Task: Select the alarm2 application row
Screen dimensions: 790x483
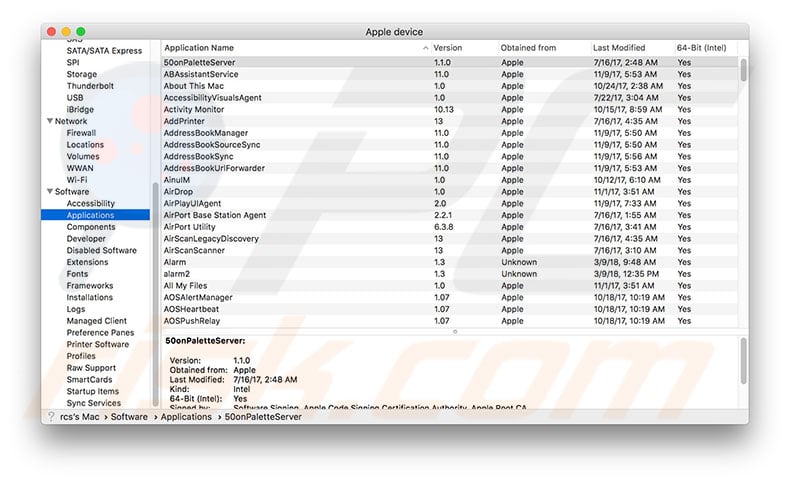Action: 449,274
